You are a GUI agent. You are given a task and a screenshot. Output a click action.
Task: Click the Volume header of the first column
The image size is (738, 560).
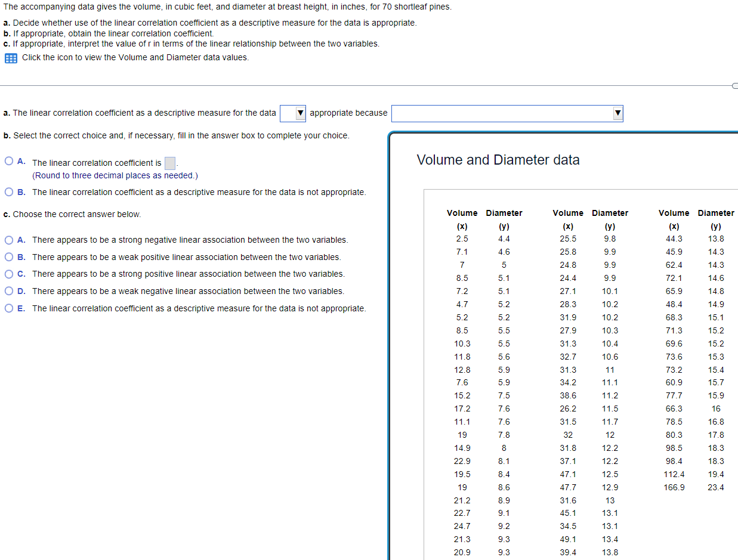pos(462,213)
